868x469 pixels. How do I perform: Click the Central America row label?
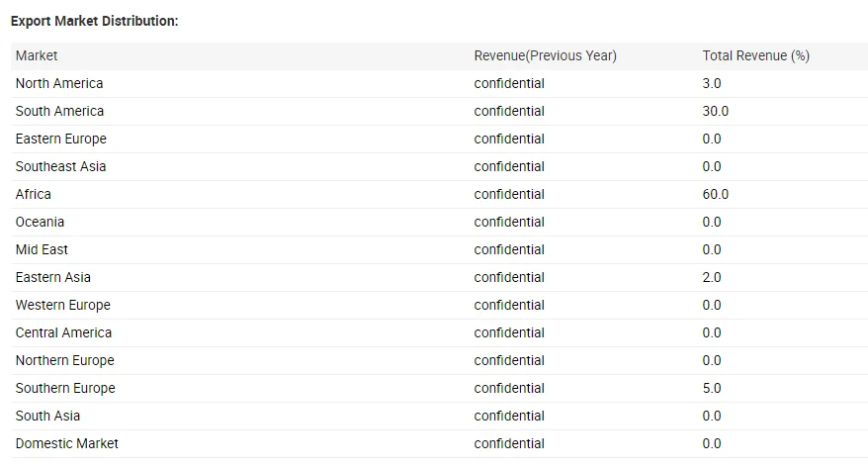63,332
